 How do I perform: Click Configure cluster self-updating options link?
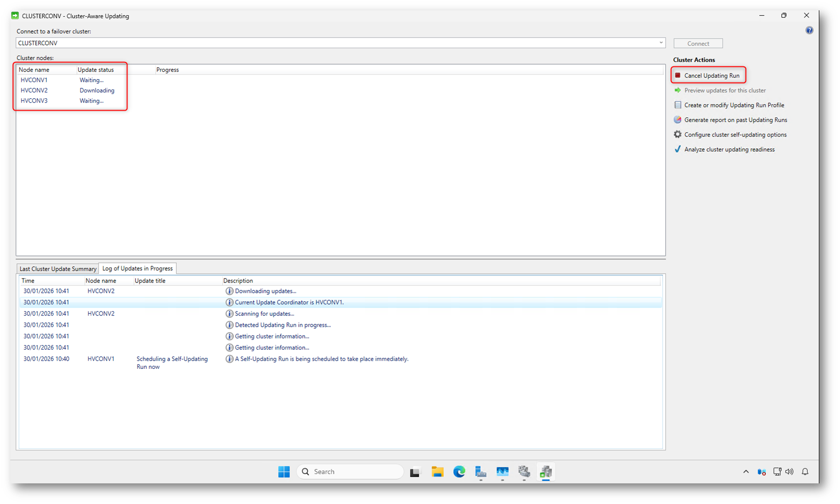click(735, 135)
